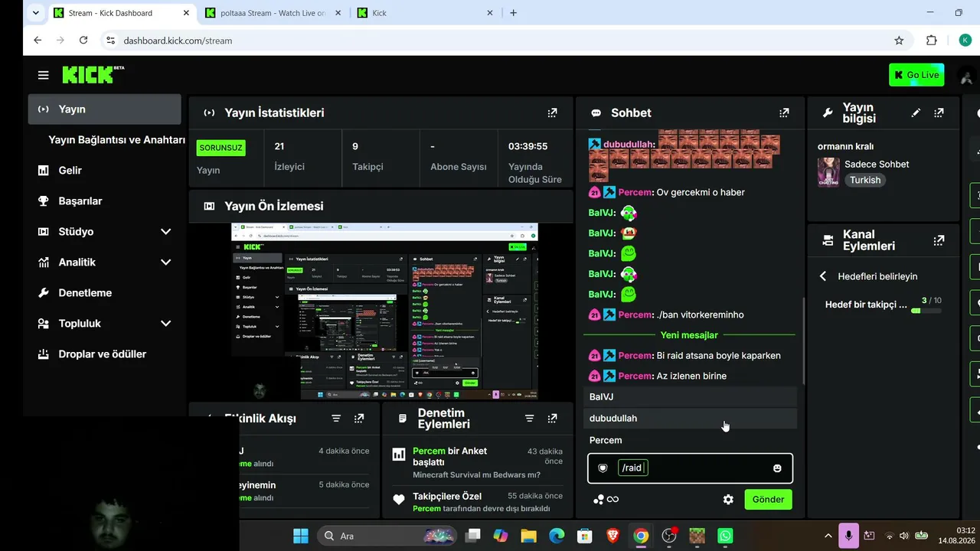
Task: Open the emoji picker in chat input
Action: tap(777, 468)
